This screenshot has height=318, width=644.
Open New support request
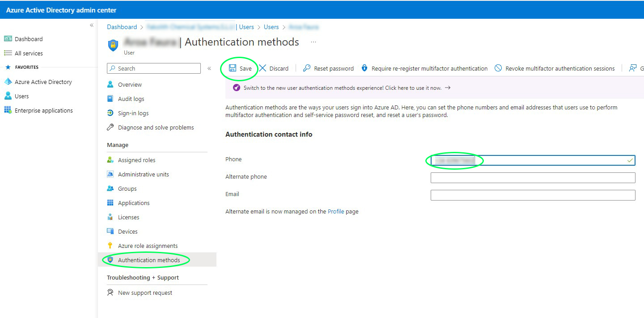pyautogui.click(x=145, y=293)
